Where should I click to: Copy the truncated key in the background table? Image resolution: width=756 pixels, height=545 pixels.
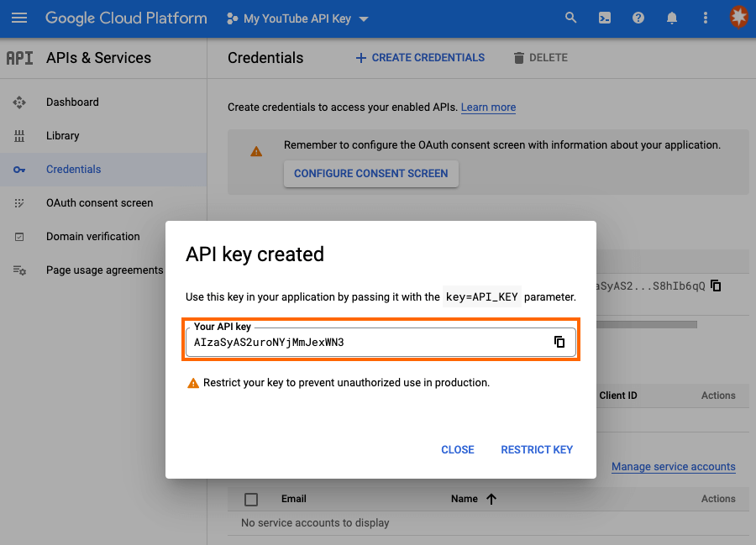[716, 286]
